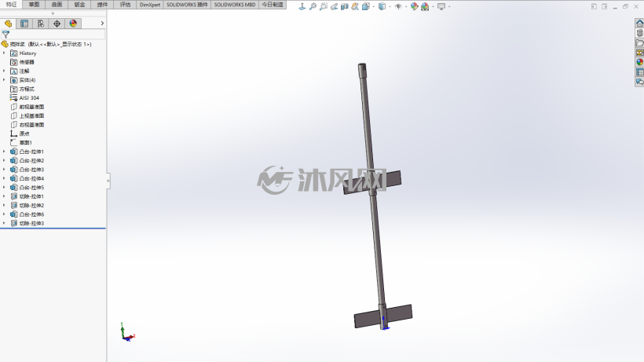Viewport: 644px width, 362px height.
Task: Click the Apply Scene icon
Action: click(425, 6)
